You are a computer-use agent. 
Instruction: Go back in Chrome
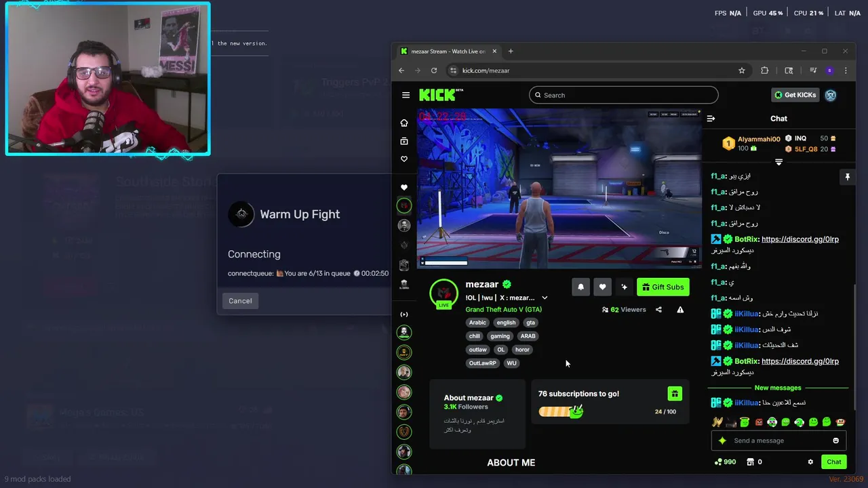tap(401, 70)
